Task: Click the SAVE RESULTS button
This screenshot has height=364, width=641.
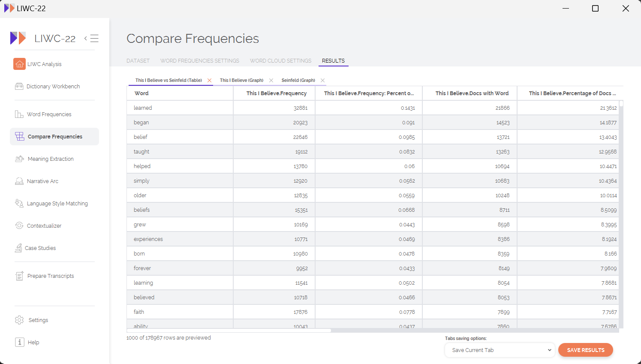Action: (x=586, y=350)
